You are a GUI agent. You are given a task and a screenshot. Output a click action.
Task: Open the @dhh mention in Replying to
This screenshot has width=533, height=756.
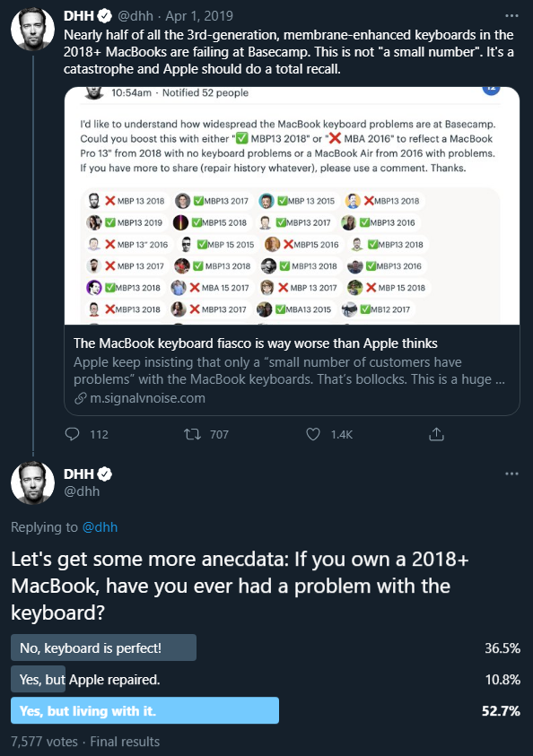(100, 527)
